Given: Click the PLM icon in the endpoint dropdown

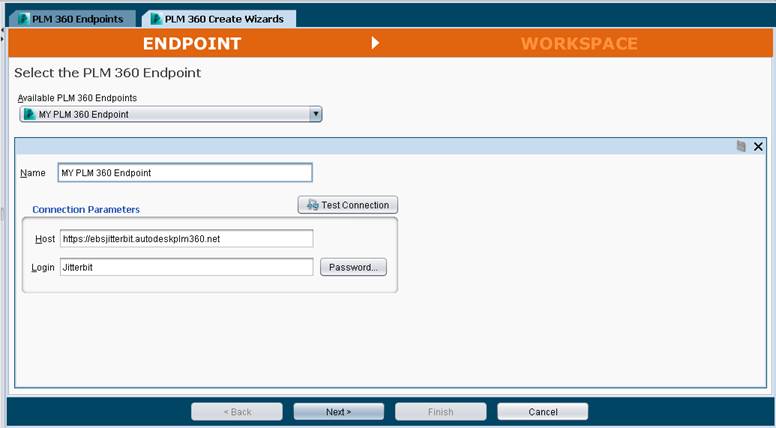Looking at the screenshot, I should [30, 114].
